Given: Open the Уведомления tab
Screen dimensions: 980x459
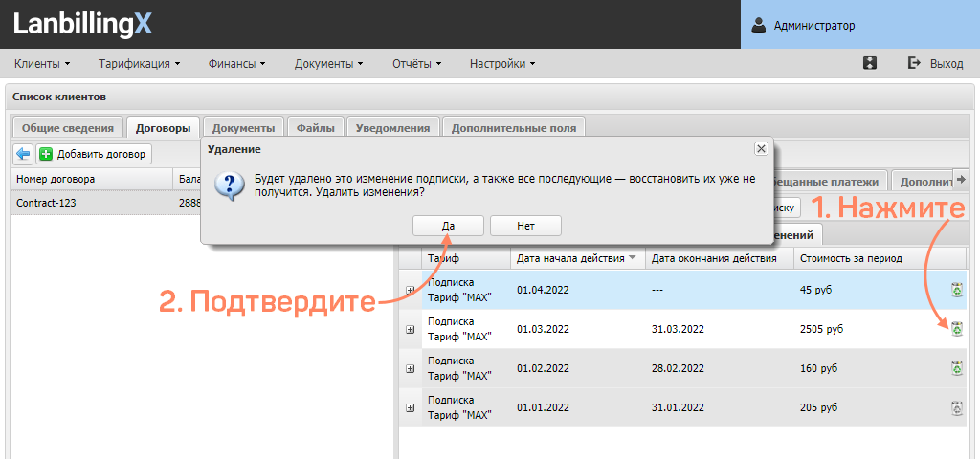Looking at the screenshot, I should click(392, 128).
